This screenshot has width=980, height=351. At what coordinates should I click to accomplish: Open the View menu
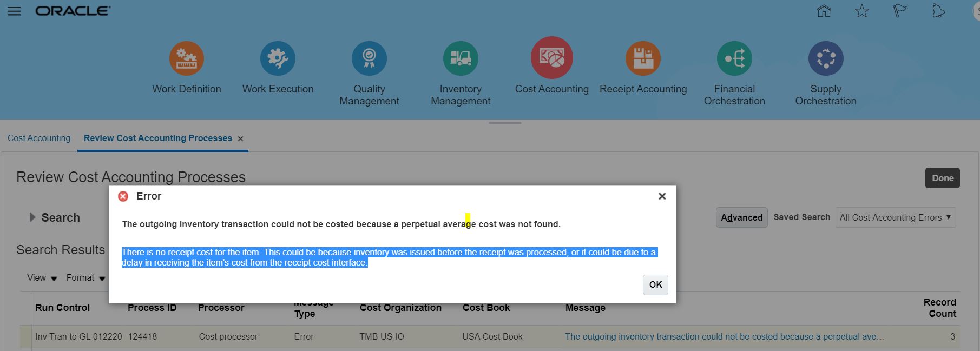[42, 278]
